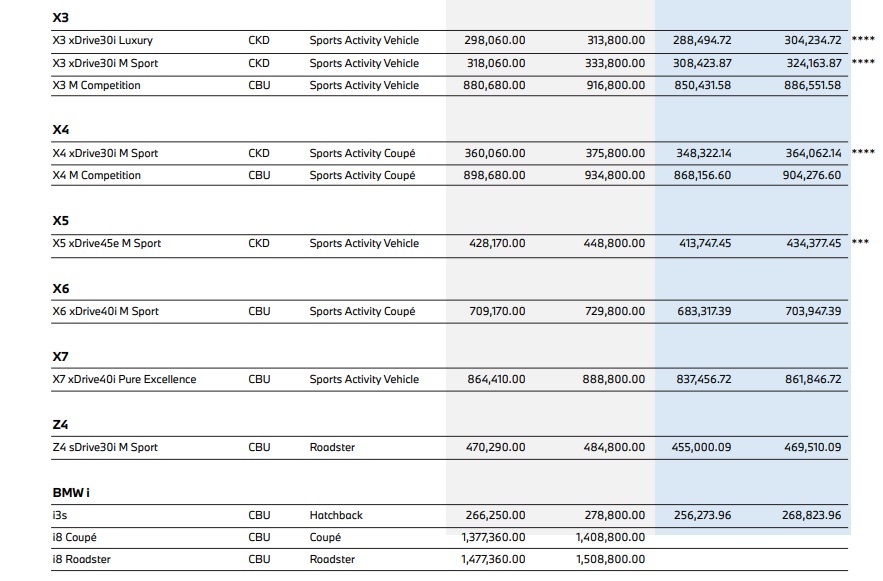This screenshot has width=883, height=581.
Task: Click the 888,800.00 price for X7
Action: point(614,379)
